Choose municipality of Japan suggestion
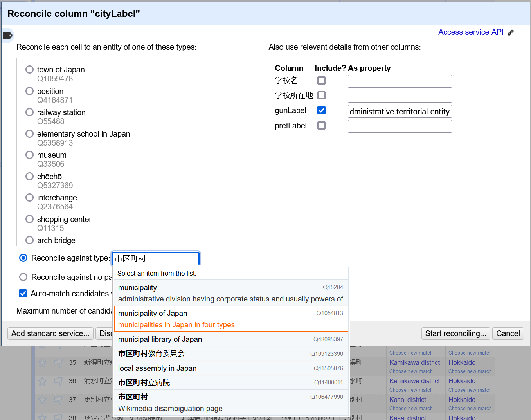The image size is (531, 420). (231, 319)
